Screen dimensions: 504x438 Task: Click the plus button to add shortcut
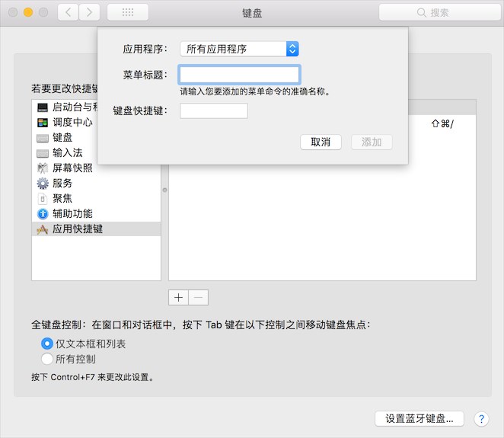pyautogui.click(x=179, y=297)
